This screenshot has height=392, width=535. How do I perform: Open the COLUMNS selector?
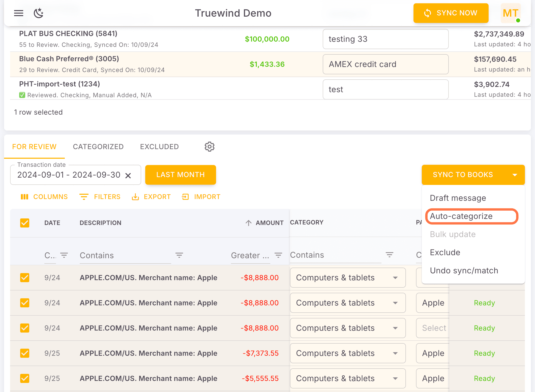pos(44,197)
